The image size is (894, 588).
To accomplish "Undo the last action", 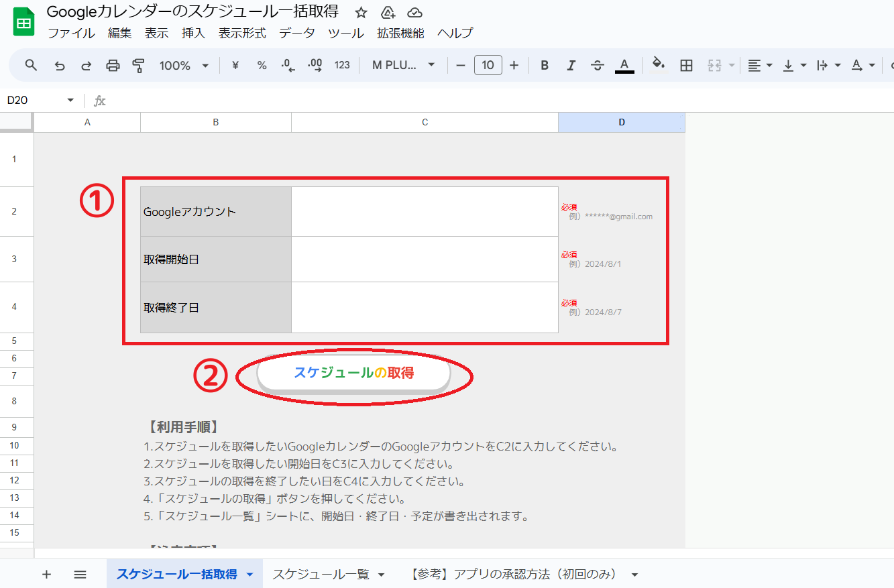I will (60, 65).
